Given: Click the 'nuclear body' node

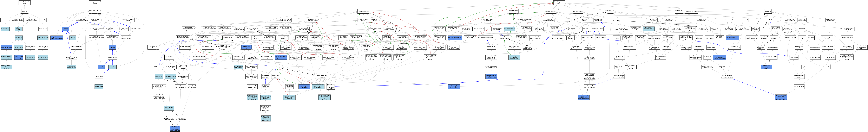Looking at the screenshot, I should click(x=99, y=77).
